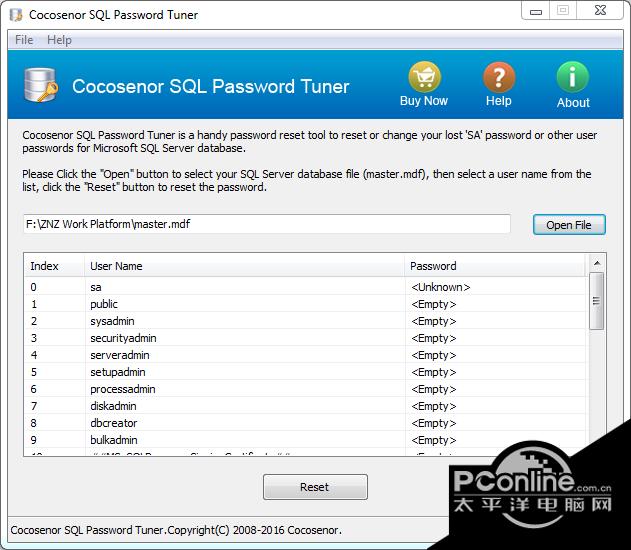
Task: Click the green About info icon
Action: (x=573, y=77)
